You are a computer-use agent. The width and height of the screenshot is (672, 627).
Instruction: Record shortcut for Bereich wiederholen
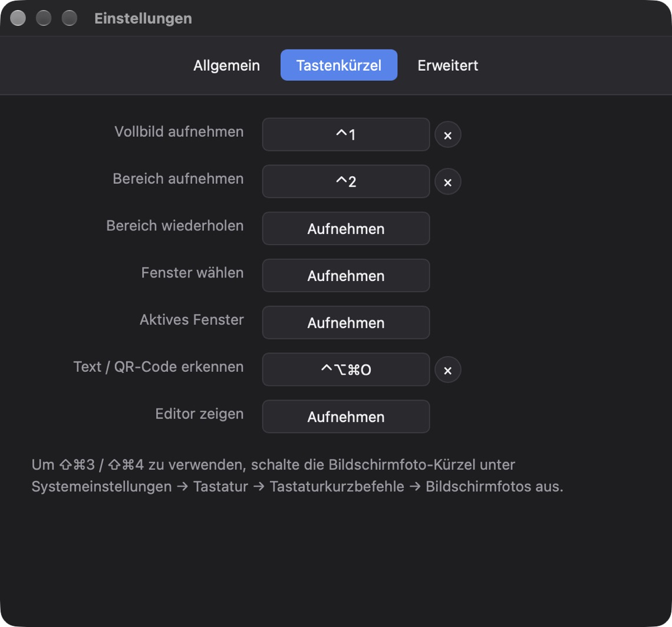[x=346, y=229]
